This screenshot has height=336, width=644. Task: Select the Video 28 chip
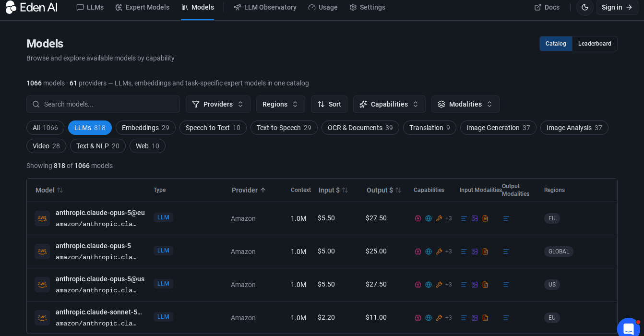(46, 146)
